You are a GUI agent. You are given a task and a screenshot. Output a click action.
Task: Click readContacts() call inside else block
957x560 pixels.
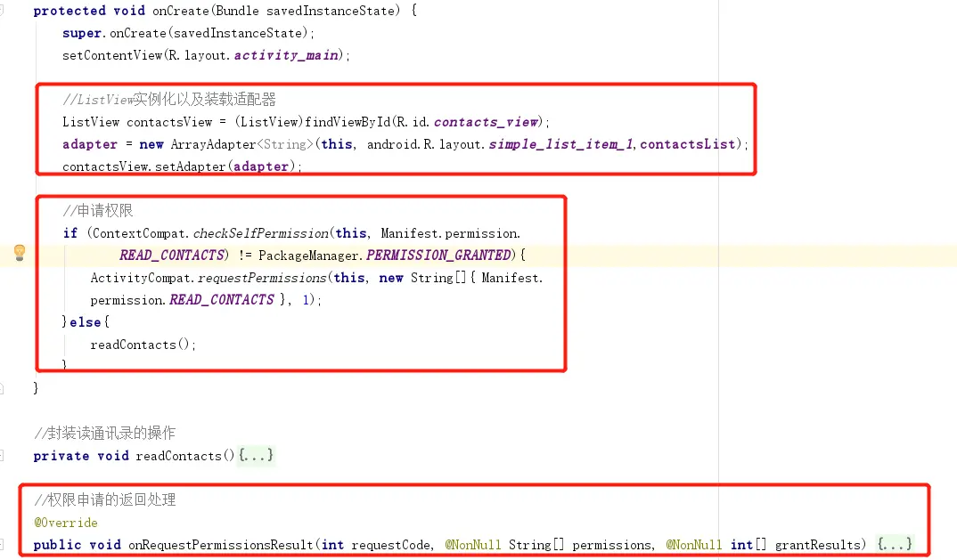click(141, 345)
